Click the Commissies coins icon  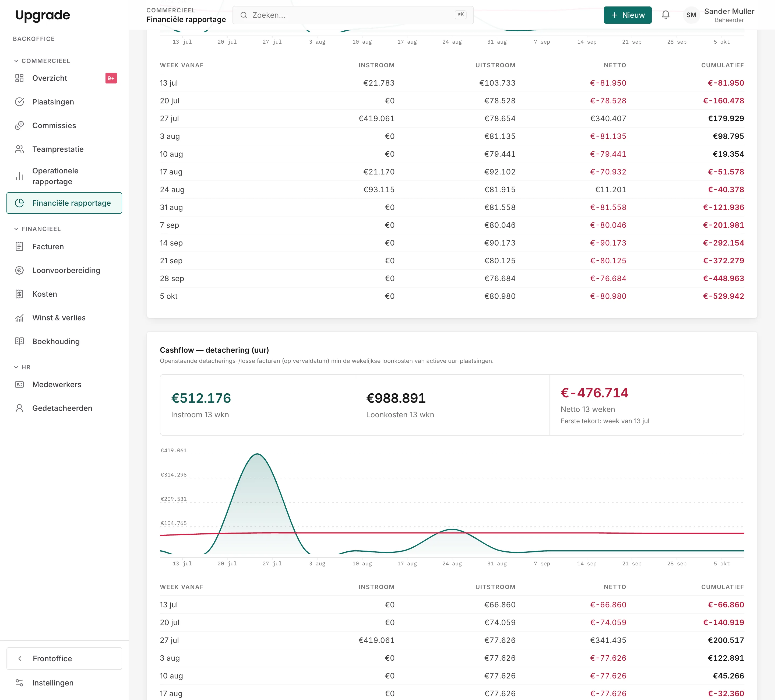click(x=19, y=125)
